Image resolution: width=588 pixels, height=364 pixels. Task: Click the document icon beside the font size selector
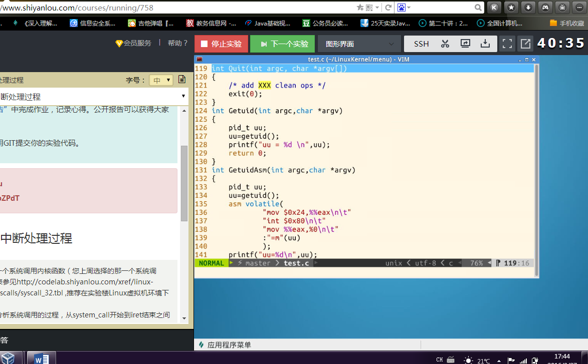click(182, 80)
